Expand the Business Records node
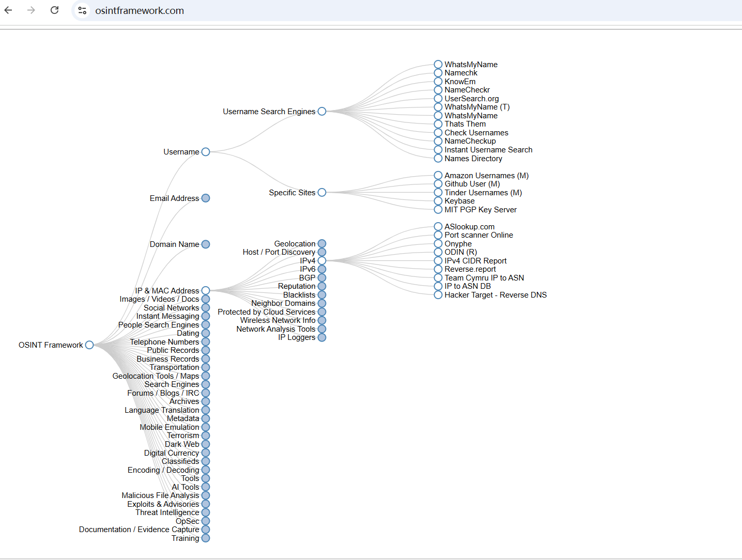This screenshot has height=560, width=742. pyautogui.click(x=206, y=359)
